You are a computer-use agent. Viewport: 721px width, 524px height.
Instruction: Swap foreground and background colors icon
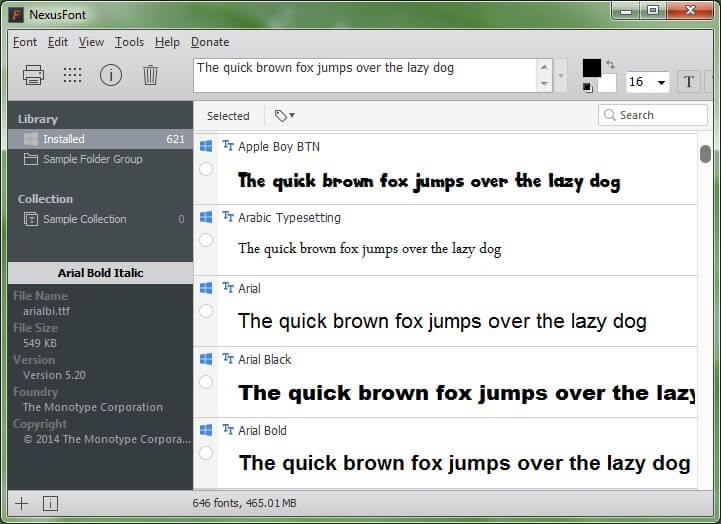(610, 65)
